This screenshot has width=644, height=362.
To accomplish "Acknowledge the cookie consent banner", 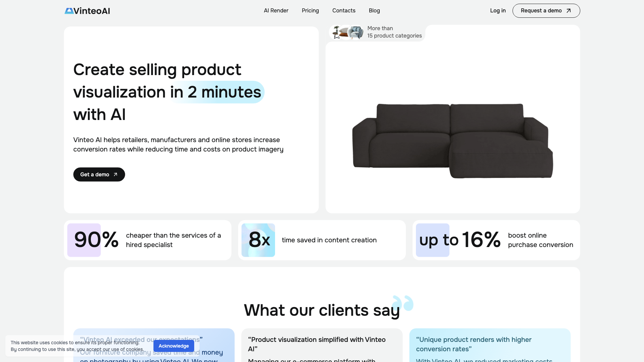I will click(x=174, y=346).
